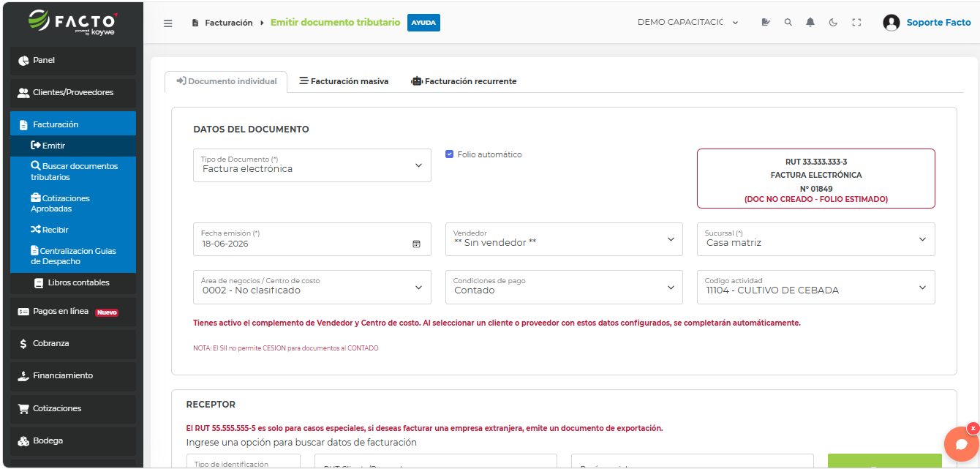Open the Vendedor dropdown
The height and width of the screenshot is (469, 980).
[x=564, y=239]
